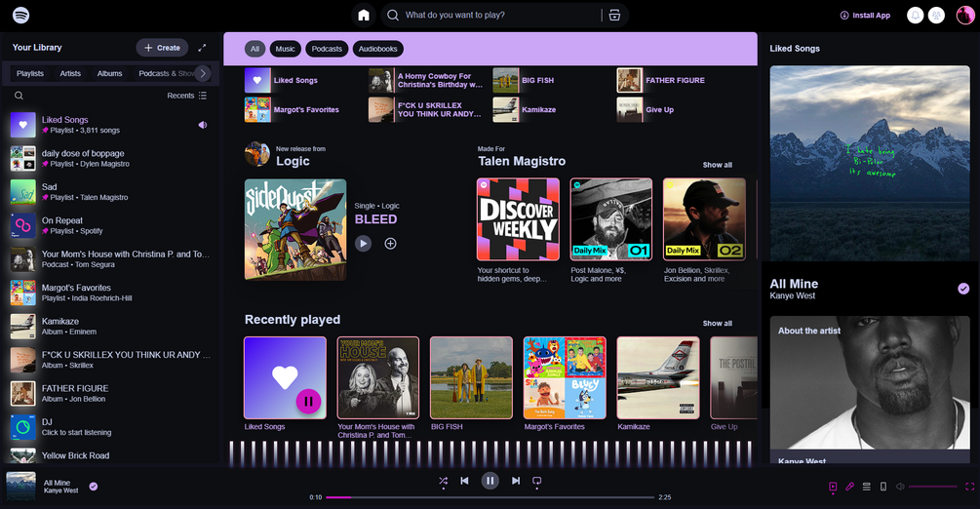Open Spotify logo home link
980x509 pixels.
[20, 15]
